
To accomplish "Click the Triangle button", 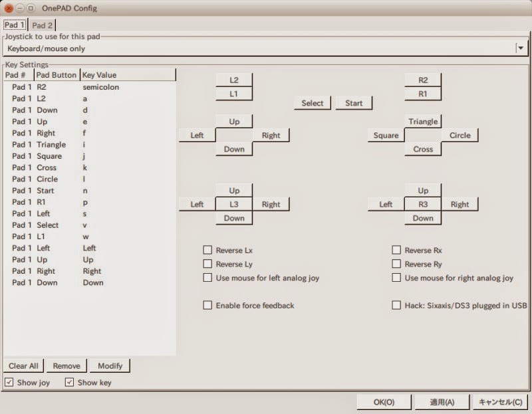I will (x=423, y=122).
